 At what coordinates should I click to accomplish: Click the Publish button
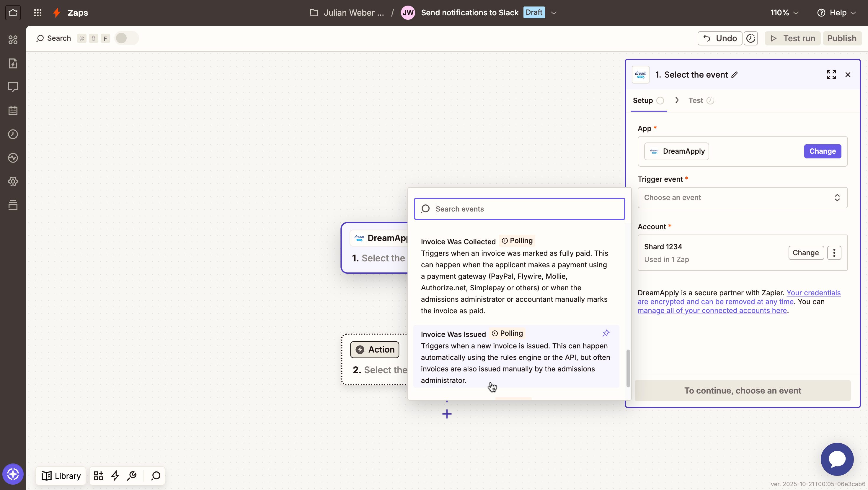point(842,38)
